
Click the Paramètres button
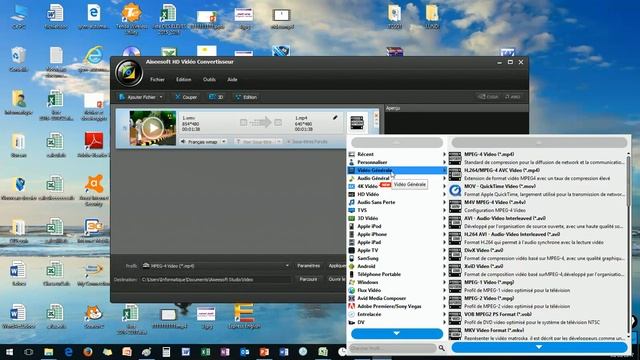point(309,266)
